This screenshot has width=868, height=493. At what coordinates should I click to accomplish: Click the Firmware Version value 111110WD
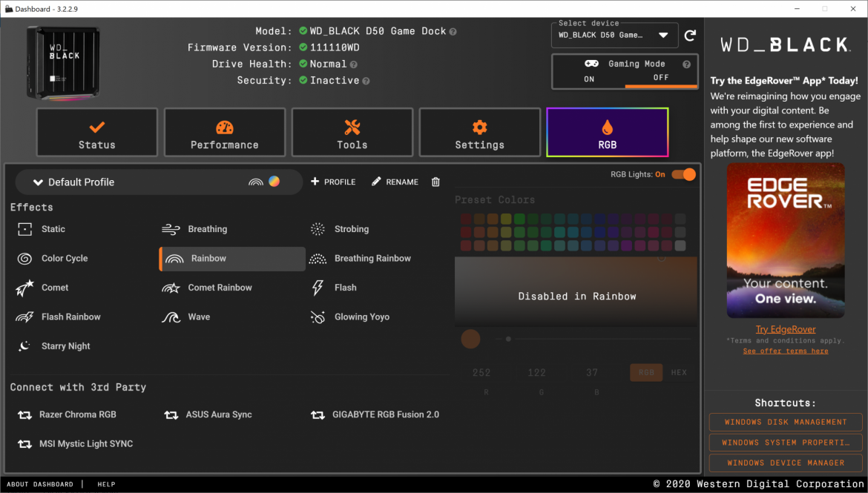[335, 48]
